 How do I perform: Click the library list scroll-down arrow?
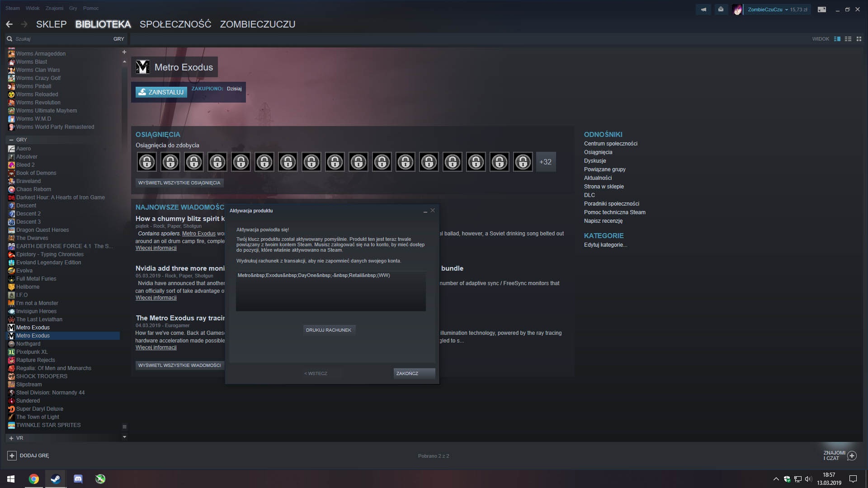click(124, 437)
